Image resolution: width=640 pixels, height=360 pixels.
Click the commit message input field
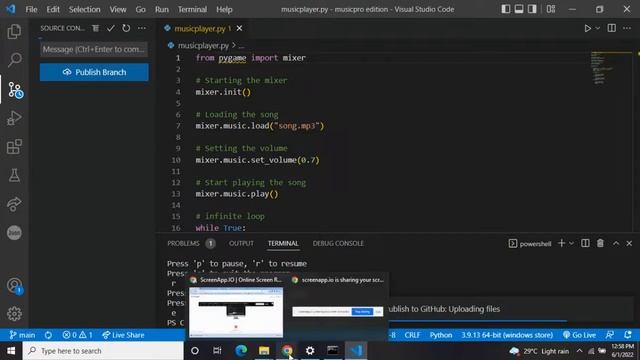coord(94,49)
